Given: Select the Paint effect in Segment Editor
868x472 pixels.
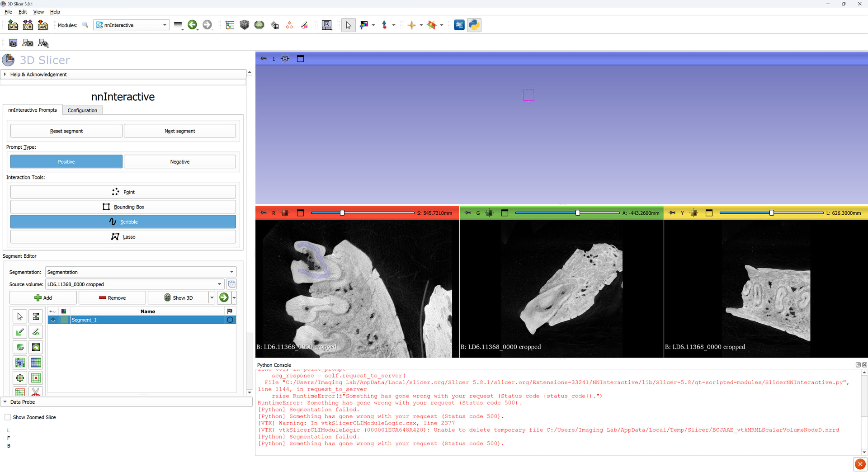Looking at the screenshot, I should (20, 332).
